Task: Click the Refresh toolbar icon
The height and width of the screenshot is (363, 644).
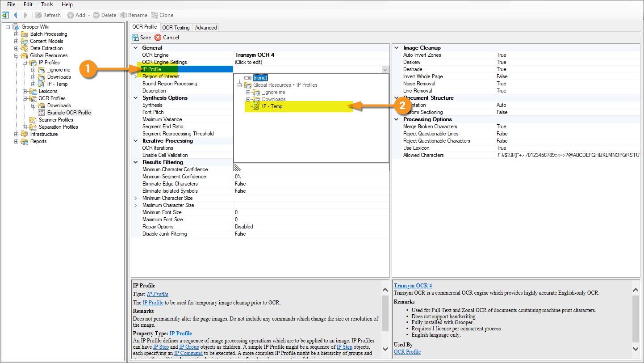Action: pyautogui.click(x=39, y=15)
